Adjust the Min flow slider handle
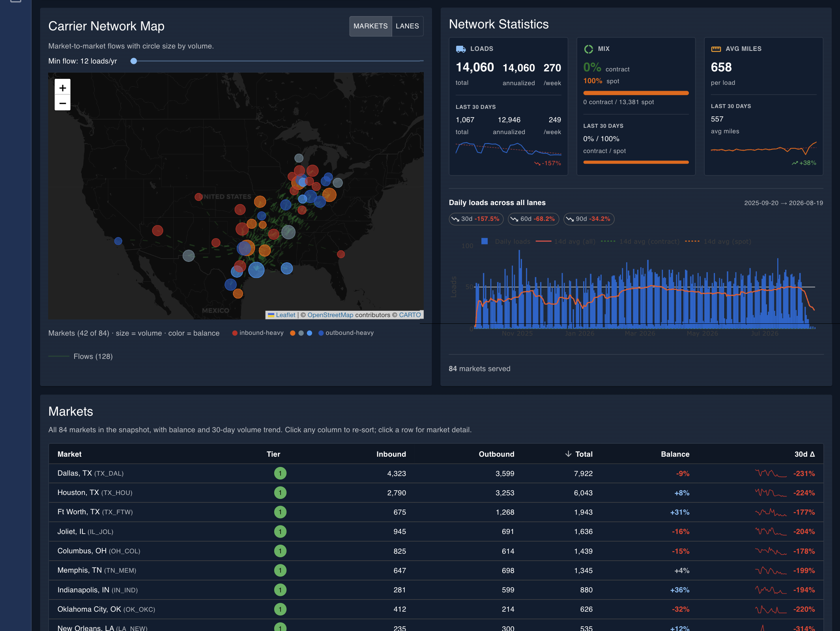Viewport: 840px width, 631px height. click(x=134, y=61)
